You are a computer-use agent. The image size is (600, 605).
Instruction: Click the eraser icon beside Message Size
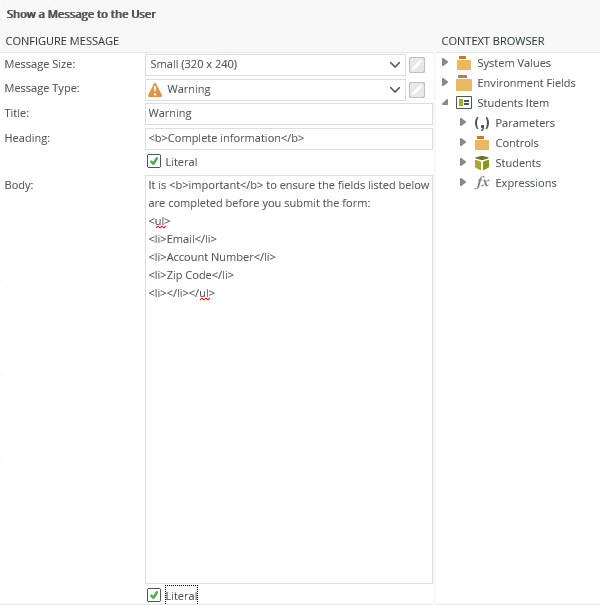pos(417,65)
